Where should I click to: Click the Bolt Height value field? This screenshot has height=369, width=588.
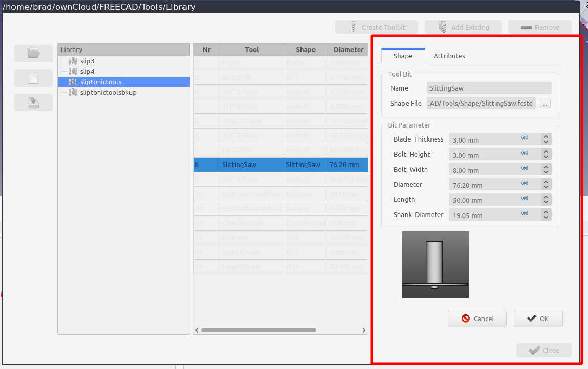click(x=494, y=154)
